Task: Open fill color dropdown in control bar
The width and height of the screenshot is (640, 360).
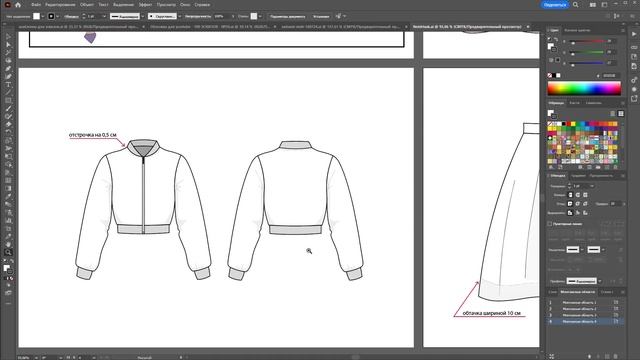Action: click(x=43, y=16)
